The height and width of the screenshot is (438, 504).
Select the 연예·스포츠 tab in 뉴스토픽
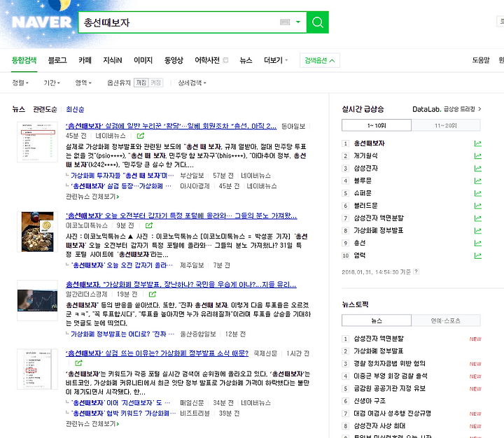click(445, 320)
